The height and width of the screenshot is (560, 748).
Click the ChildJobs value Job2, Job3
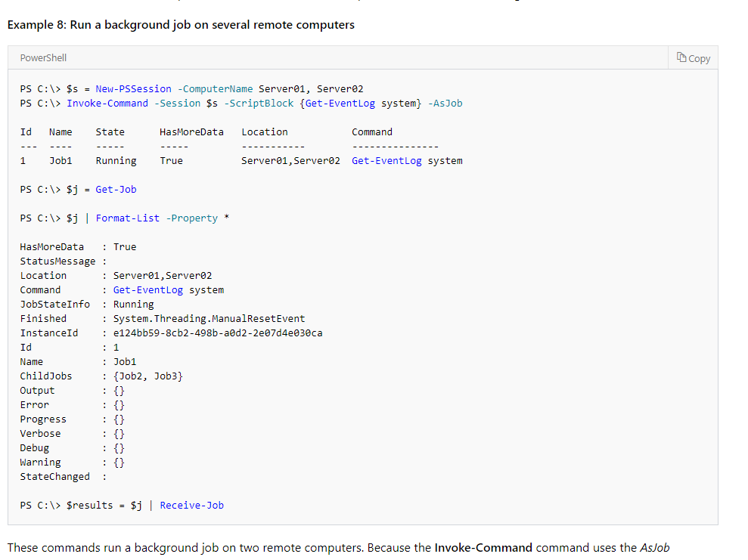[x=146, y=376]
